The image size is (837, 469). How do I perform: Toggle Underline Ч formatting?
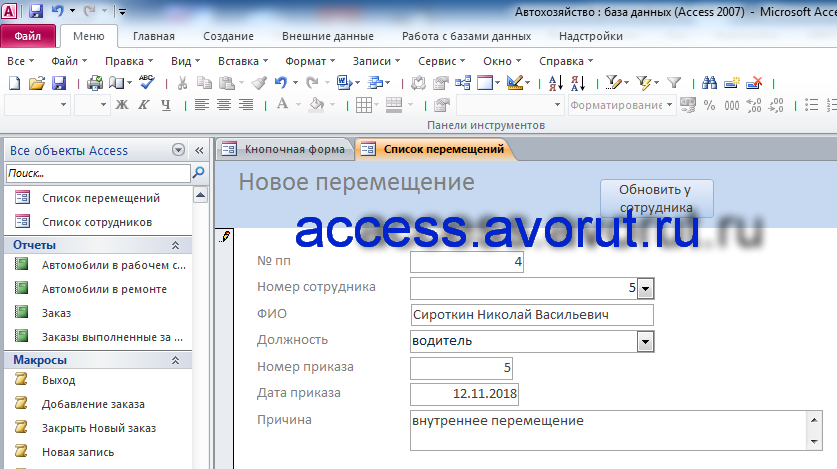coord(166,105)
